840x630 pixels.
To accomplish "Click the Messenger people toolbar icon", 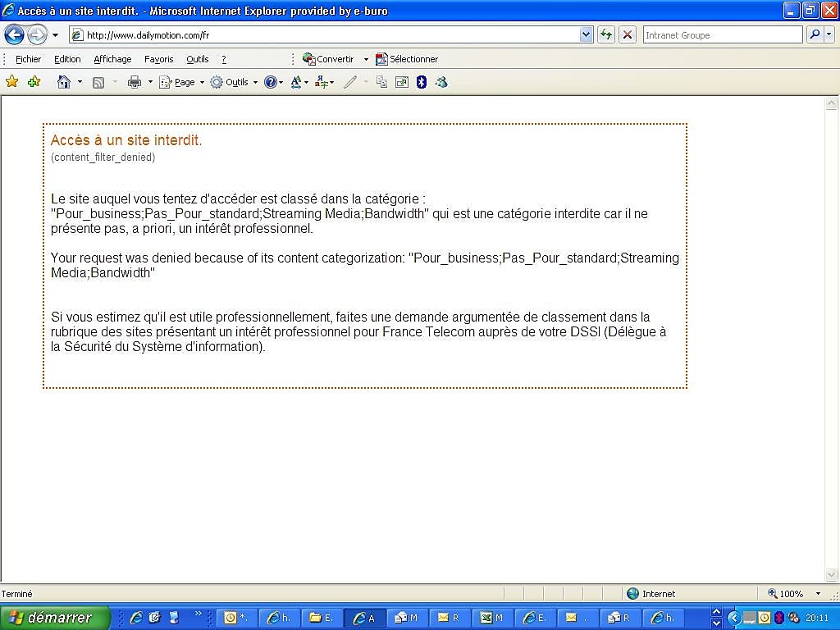I will (441, 82).
